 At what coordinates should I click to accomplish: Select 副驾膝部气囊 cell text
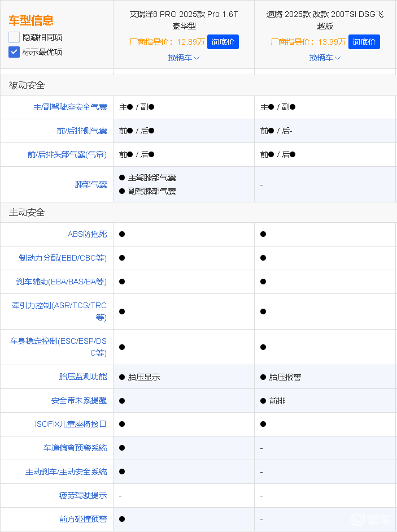(x=151, y=191)
